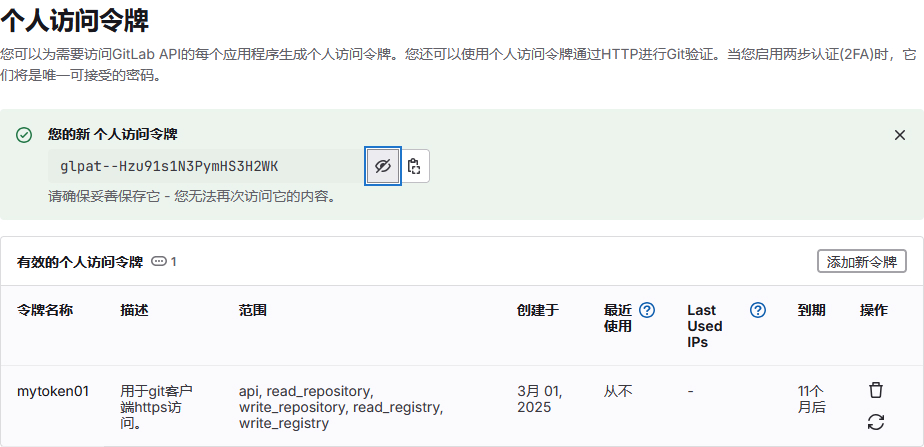The image size is (924, 447).
Task: Copy the personal access token to clipboard
Action: [415, 166]
